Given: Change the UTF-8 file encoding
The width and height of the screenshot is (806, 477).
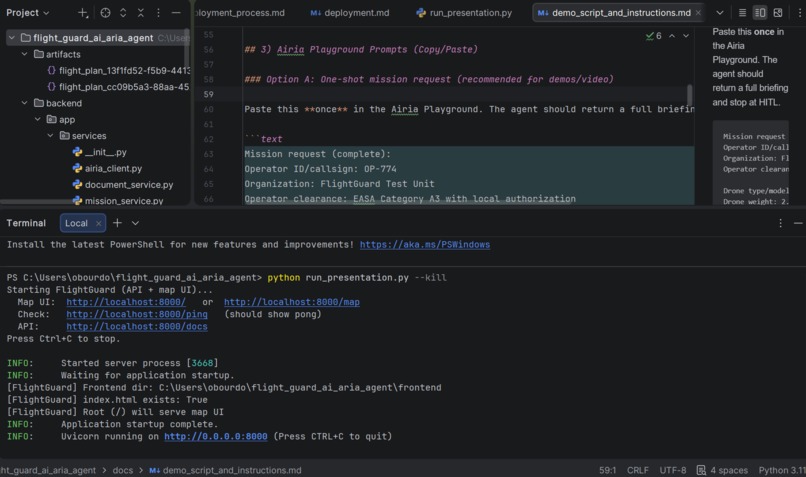Looking at the screenshot, I should point(672,470).
